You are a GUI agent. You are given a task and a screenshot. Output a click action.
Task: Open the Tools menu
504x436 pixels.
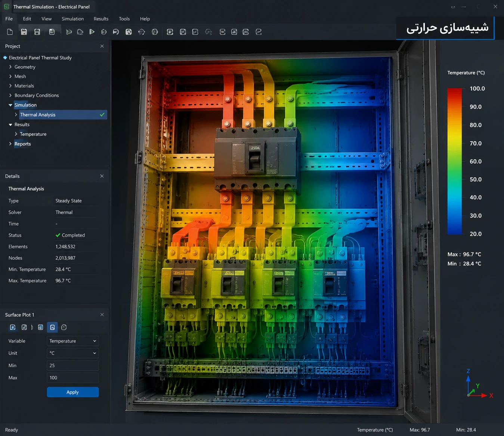point(124,19)
